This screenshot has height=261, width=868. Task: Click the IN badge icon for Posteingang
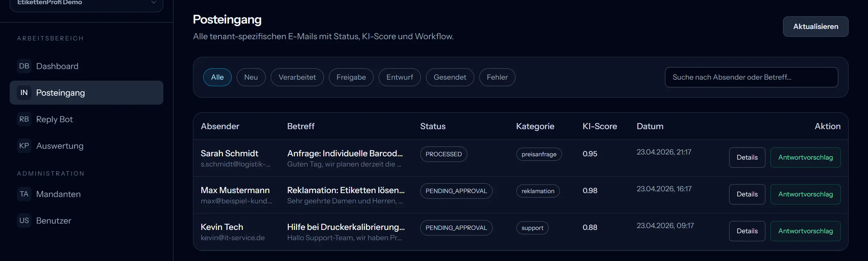[24, 93]
